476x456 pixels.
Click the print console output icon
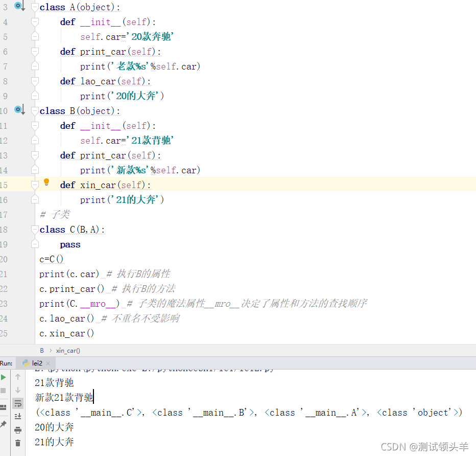[x=18, y=430]
